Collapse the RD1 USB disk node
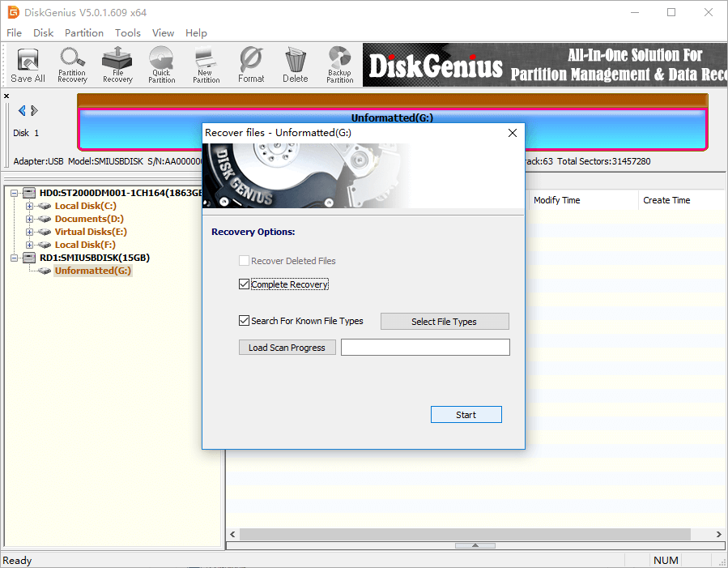 15,258
